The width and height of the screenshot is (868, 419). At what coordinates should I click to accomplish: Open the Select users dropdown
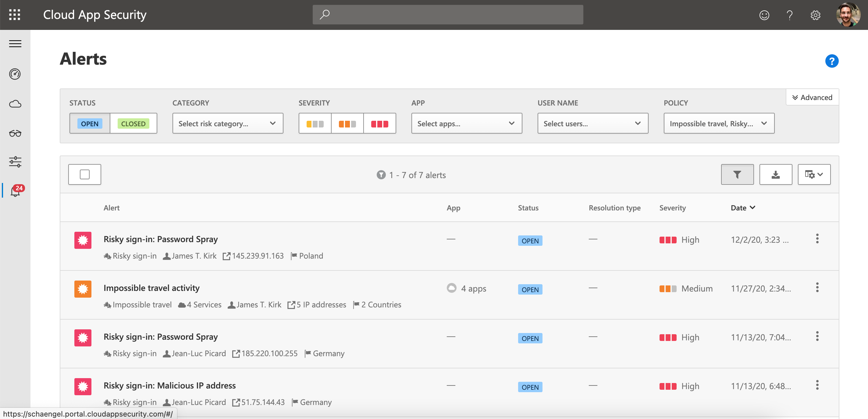click(593, 124)
